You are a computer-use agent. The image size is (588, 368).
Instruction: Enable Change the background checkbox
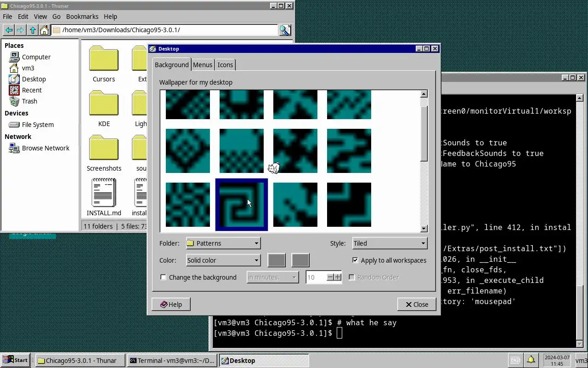tap(163, 277)
